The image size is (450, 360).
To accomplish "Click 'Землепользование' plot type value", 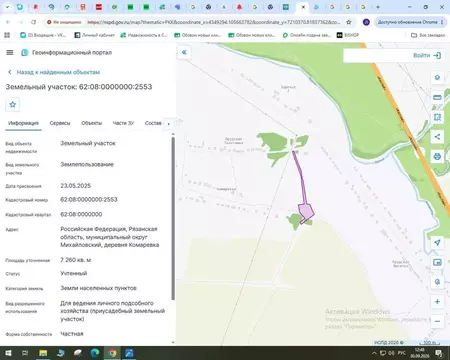I will [87, 164].
